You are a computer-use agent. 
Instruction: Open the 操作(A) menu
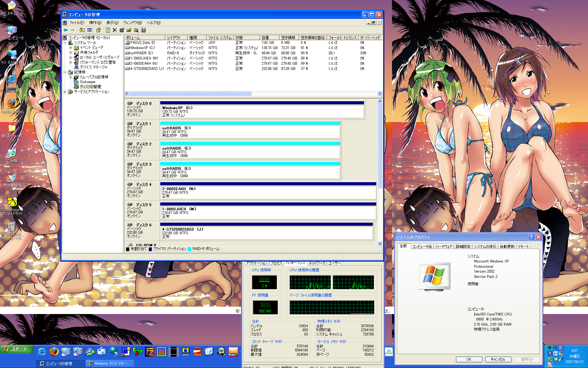coord(95,23)
